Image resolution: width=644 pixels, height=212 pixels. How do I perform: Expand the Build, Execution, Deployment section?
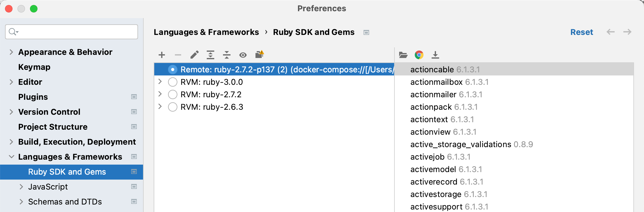tap(11, 142)
